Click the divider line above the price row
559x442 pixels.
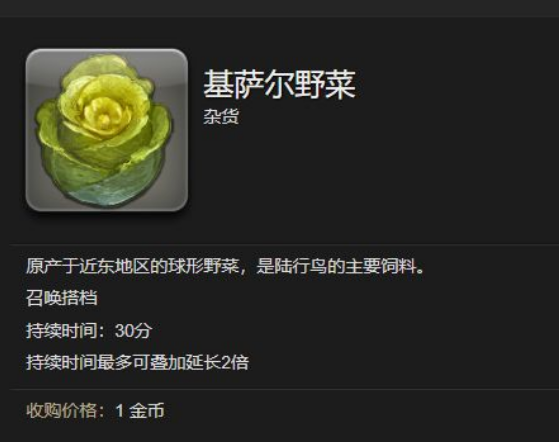point(284,390)
